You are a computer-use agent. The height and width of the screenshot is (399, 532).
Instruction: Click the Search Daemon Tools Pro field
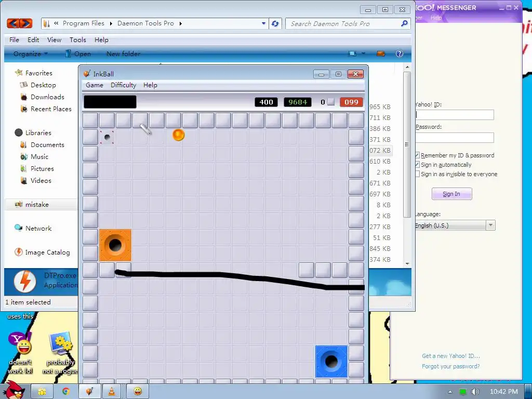coord(348,23)
